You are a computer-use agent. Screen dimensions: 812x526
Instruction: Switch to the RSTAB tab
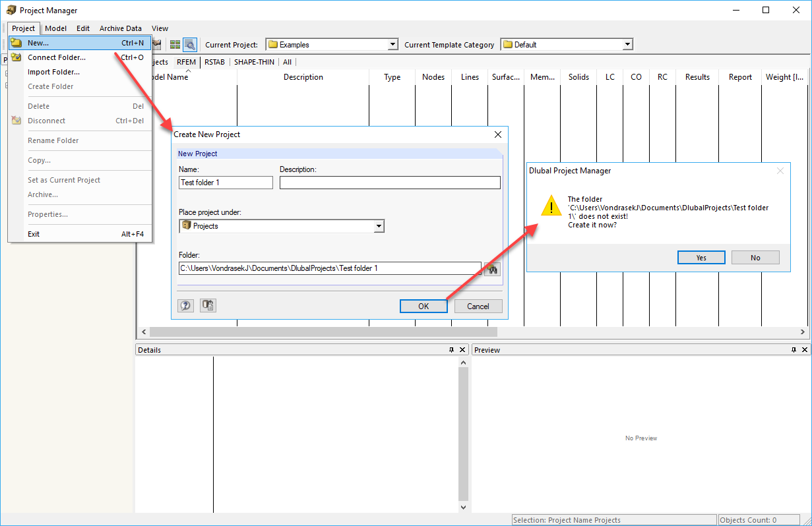click(x=214, y=62)
